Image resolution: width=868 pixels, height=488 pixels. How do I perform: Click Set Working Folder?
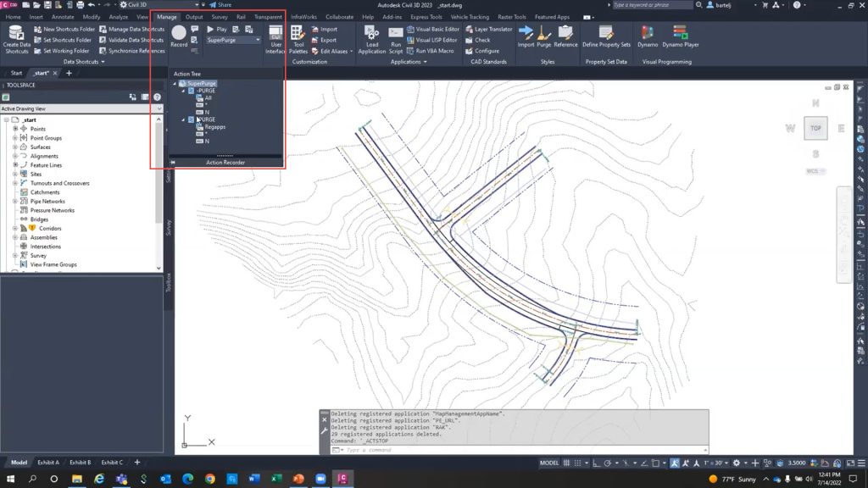[x=61, y=51]
